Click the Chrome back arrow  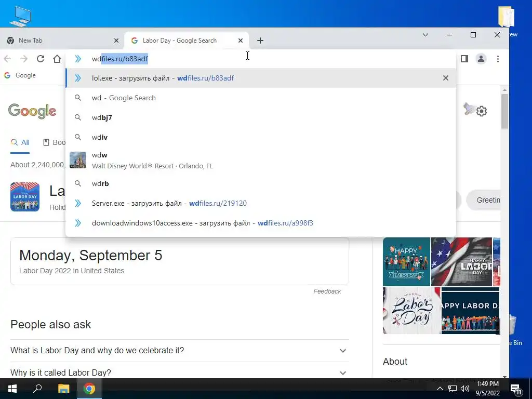coord(7,59)
